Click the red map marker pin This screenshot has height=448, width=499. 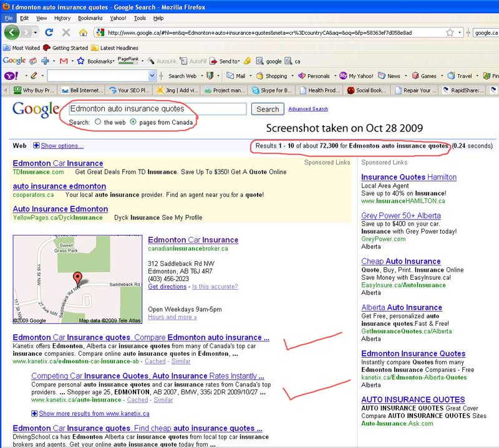tap(77, 279)
